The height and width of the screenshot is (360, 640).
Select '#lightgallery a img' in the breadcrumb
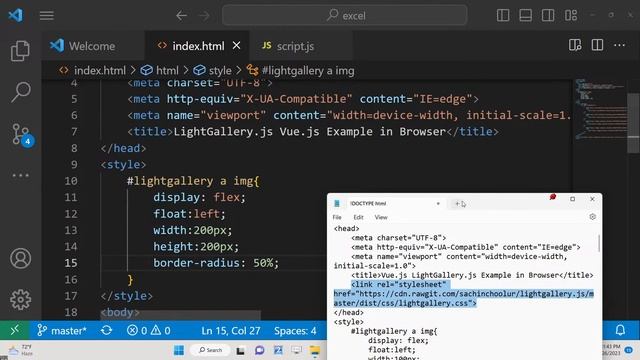tap(301, 70)
